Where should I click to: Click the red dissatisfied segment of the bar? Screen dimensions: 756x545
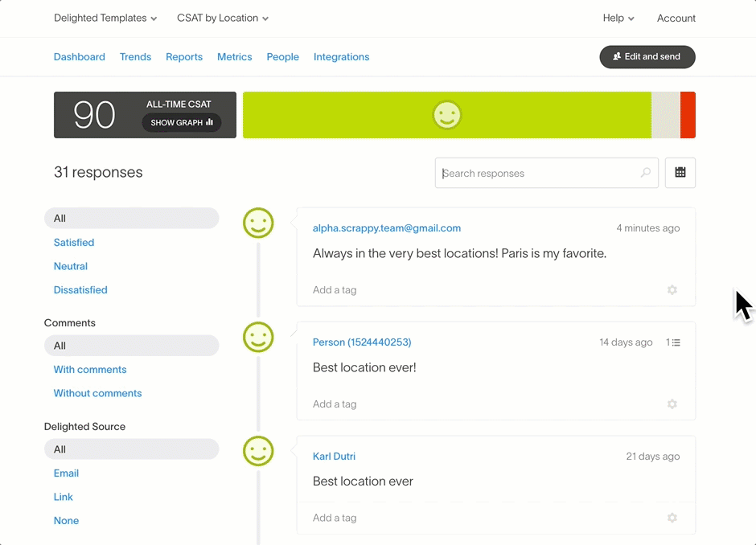[688, 115]
